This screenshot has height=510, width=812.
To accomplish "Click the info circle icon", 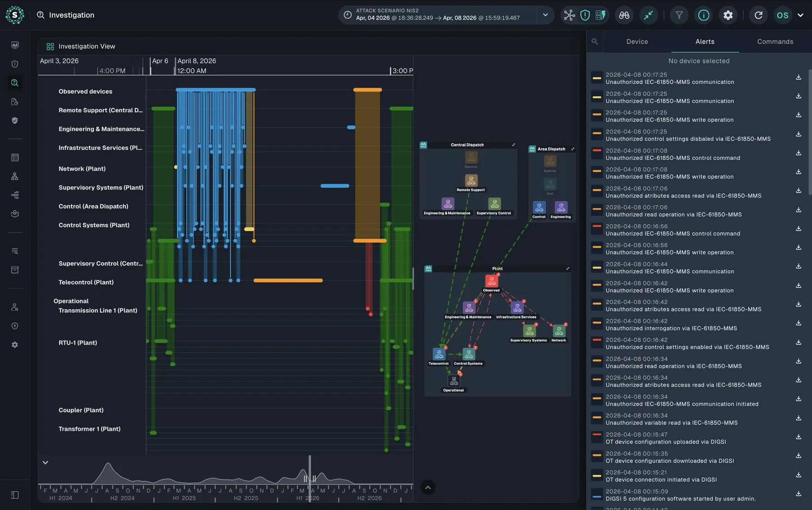I will (x=704, y=15).
